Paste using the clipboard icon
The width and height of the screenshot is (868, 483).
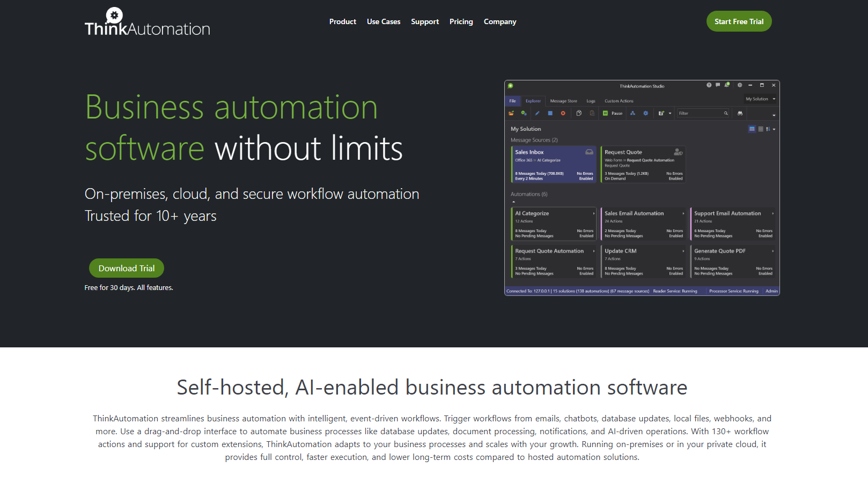tap(592, 114)
